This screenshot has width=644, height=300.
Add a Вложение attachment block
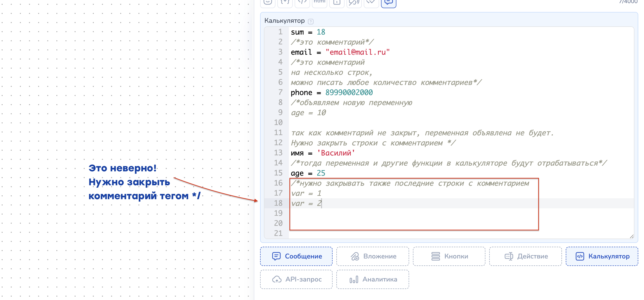point(372,256)
